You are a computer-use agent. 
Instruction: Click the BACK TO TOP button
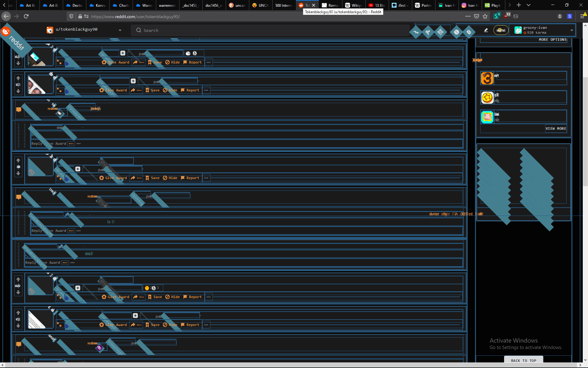(523, 360)
